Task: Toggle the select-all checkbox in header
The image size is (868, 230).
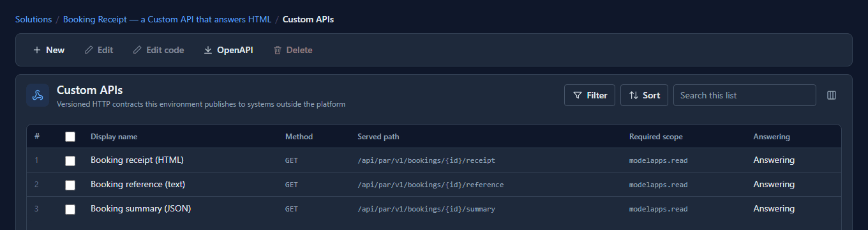Action: coord(70,137)
